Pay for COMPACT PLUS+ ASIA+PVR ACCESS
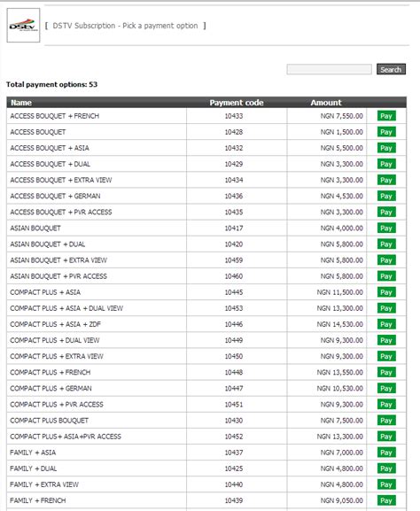This screenshot has width=420, height=511. coord(386,437)
